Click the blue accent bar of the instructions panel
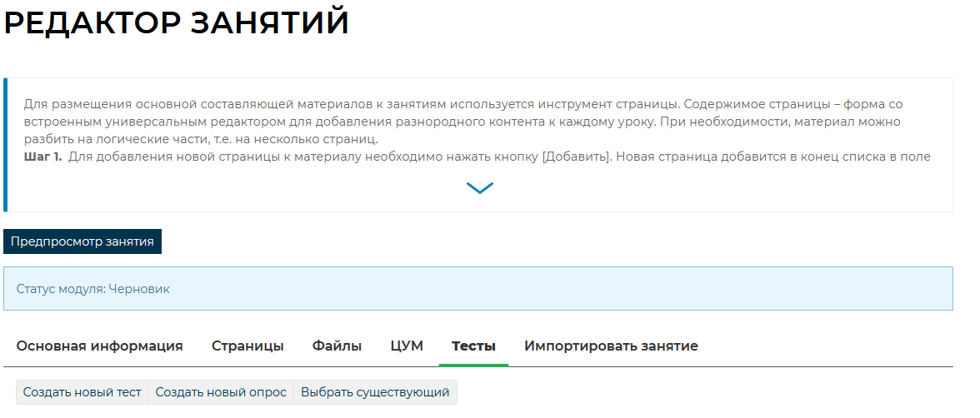 point(6,145)
